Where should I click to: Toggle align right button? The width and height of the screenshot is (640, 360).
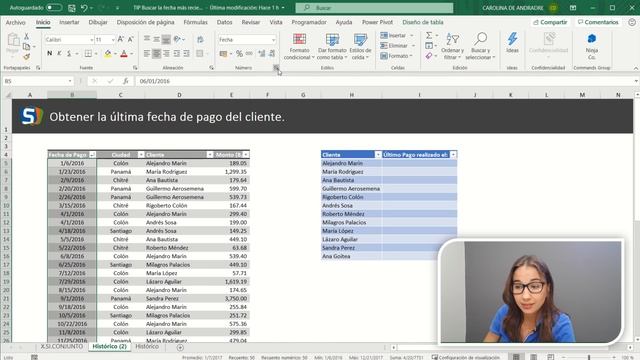pyautogui.click(x=166, y=53)
